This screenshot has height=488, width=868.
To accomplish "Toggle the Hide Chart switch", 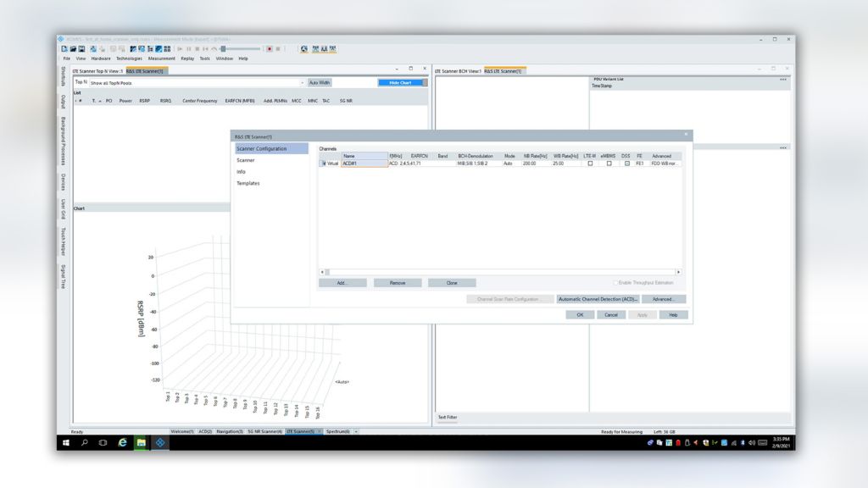I will point(402,82).
